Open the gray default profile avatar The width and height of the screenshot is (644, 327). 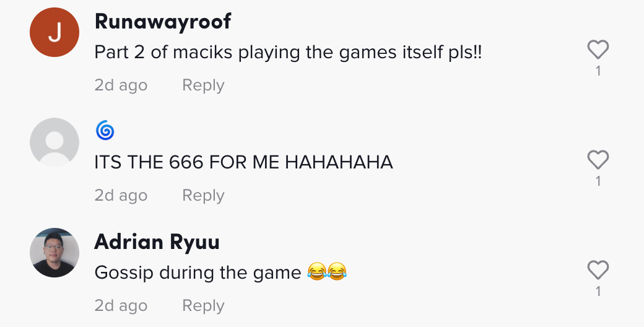tap(54, 142)
